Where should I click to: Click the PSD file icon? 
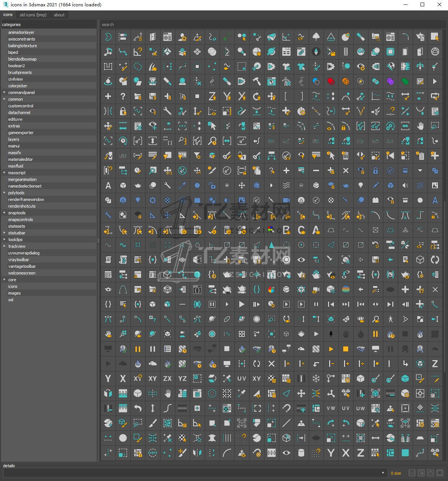coord(272,260)
